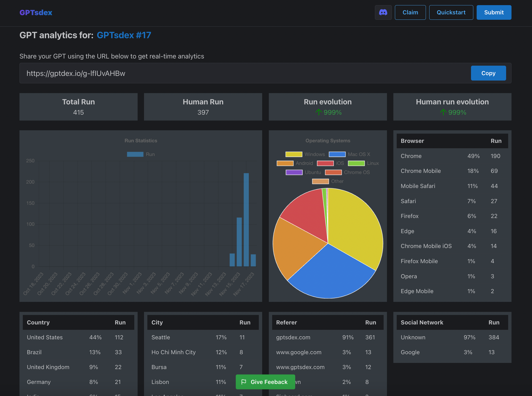Select the Lisbon city row

point(203,382)
